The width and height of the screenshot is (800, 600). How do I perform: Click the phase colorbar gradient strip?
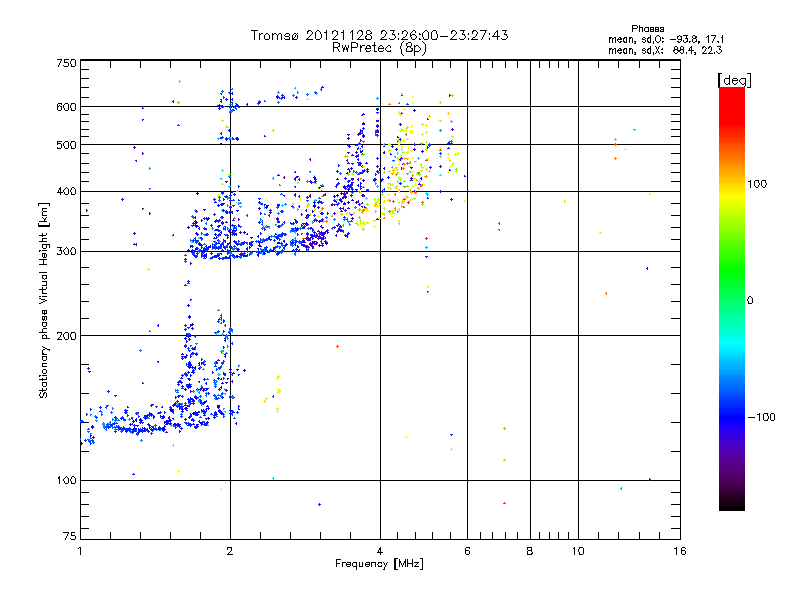coord(732,299)
